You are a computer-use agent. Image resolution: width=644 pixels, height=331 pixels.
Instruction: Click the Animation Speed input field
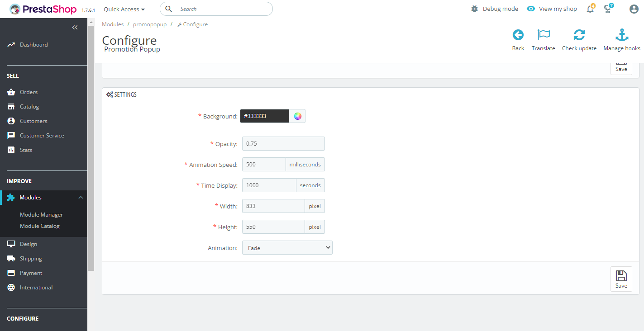[264, 165]
